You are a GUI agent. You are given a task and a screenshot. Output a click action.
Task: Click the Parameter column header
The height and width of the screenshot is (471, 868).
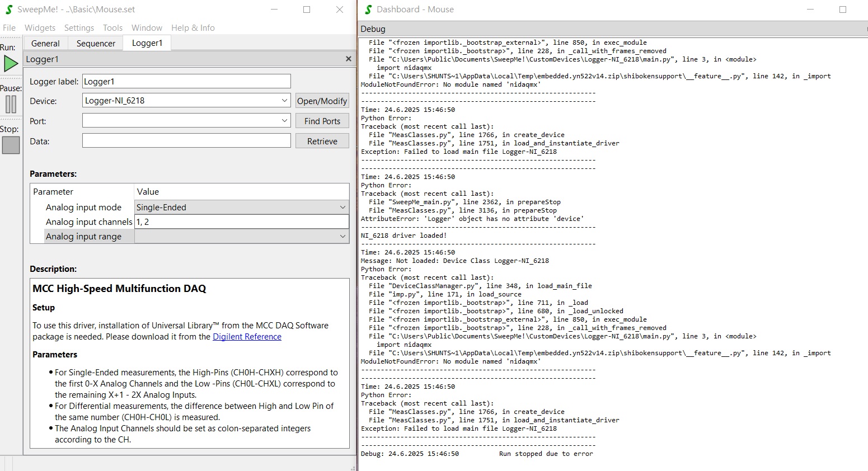pos(53,191)
